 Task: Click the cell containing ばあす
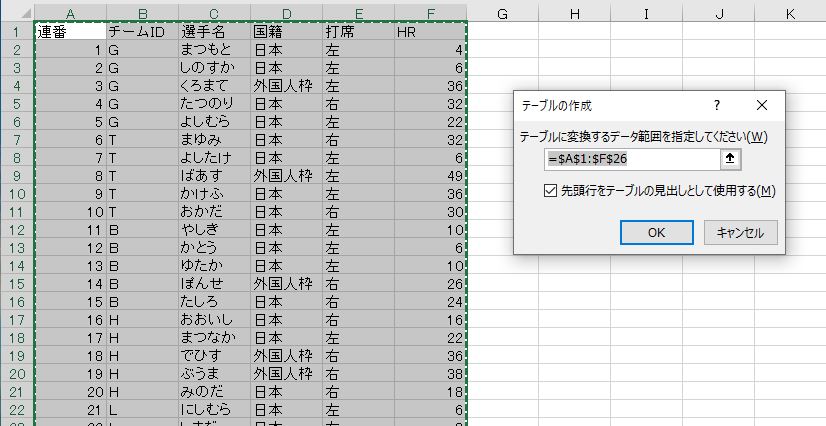coord(214,175)
